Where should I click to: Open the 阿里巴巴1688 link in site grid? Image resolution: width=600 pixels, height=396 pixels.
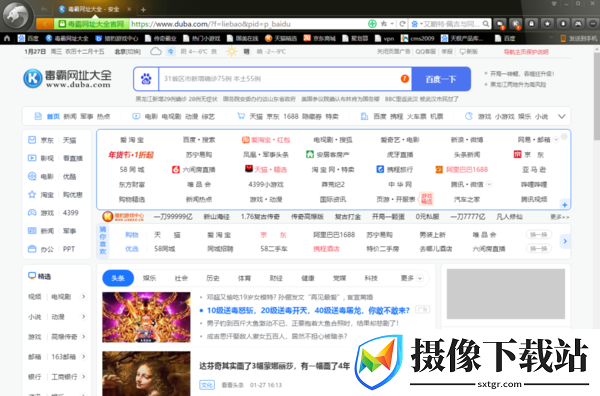(462, 169)
